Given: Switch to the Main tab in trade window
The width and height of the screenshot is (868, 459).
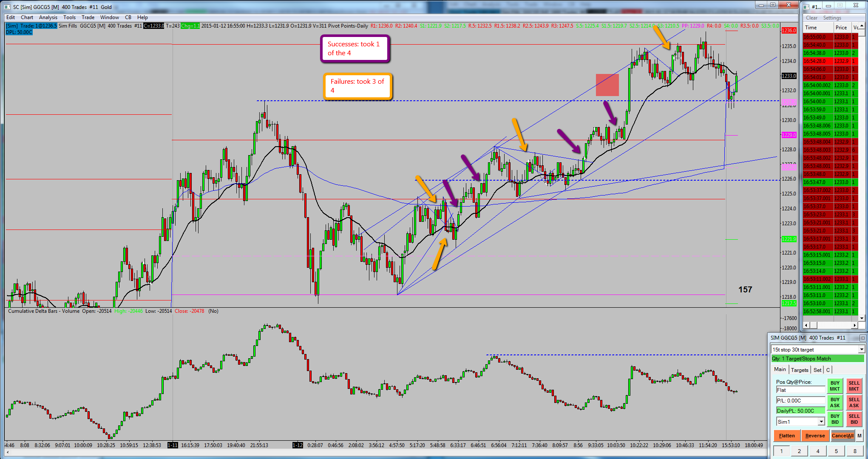Looking at the screenshot, I should pos(780,369).
